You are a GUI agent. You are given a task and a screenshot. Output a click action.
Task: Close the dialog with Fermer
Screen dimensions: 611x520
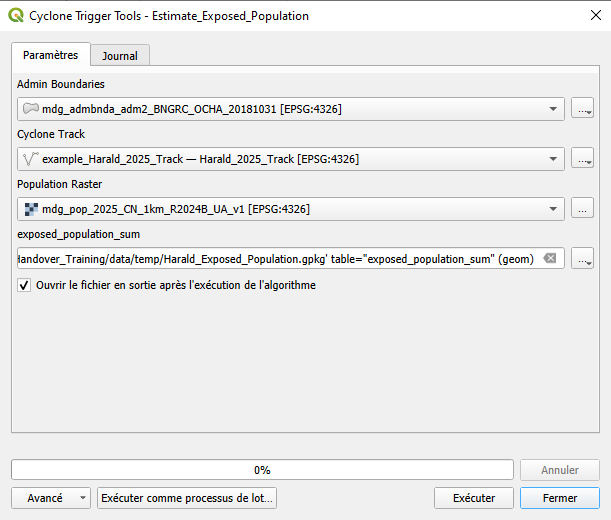pos(559,498)
